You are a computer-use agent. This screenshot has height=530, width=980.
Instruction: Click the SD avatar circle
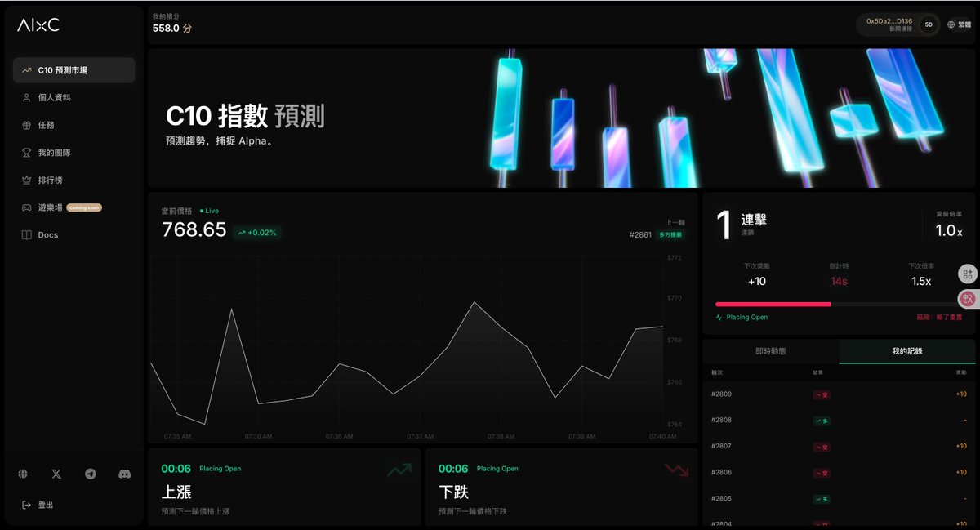coord(929,24)
